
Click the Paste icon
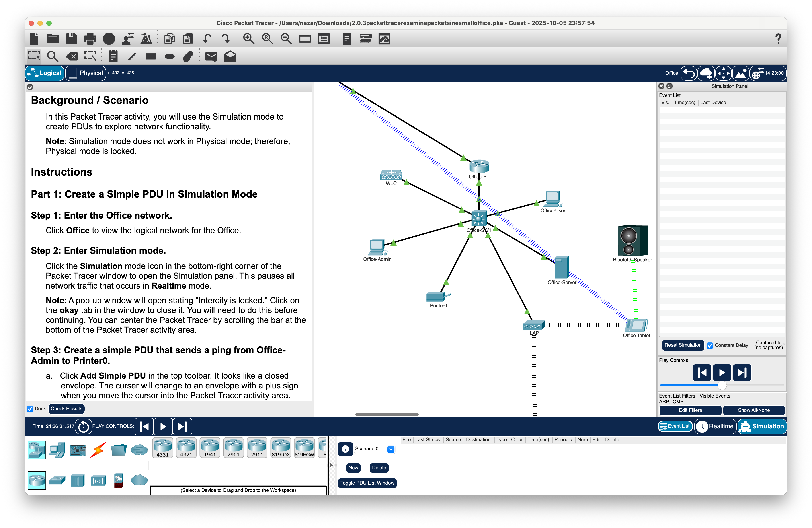pyautogui.click(x=188, y=39)
